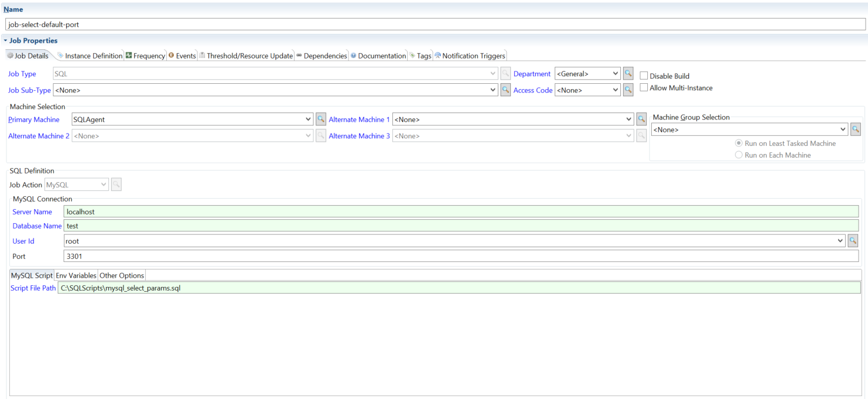
Task: Collapse the Job Properties section
Action: point(5,40)
